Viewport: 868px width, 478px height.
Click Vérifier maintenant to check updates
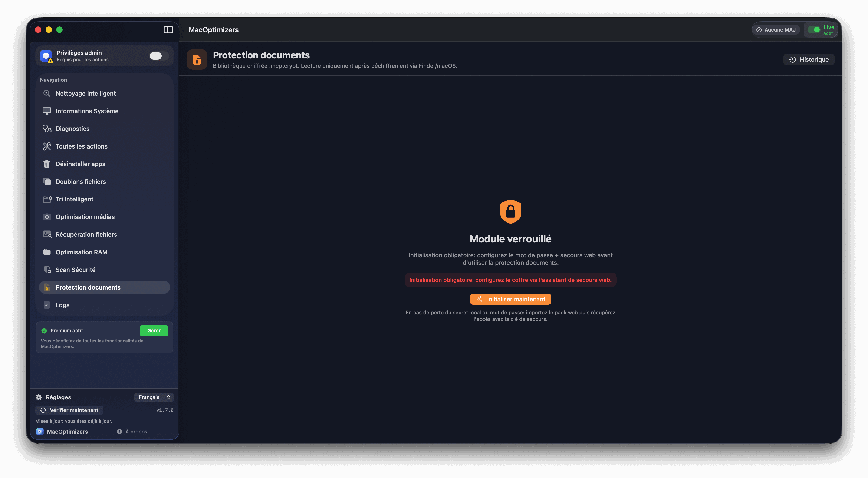[x=69, y=410]
